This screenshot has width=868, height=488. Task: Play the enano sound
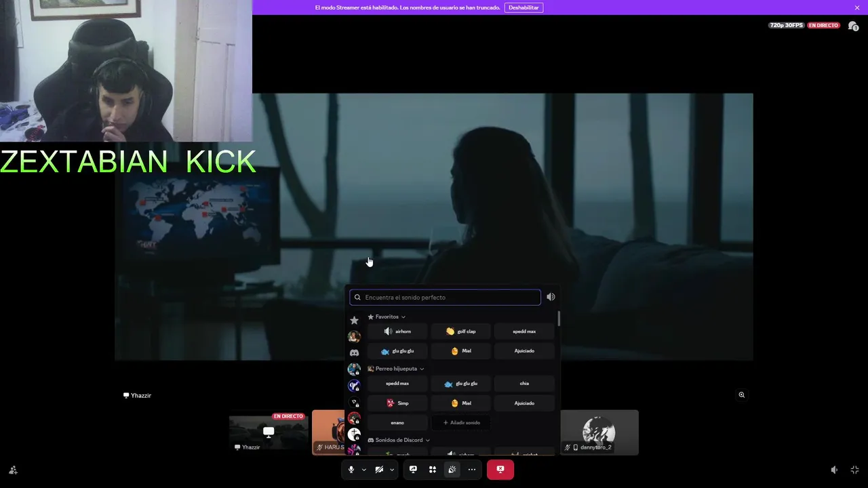(x=397, y=423)
